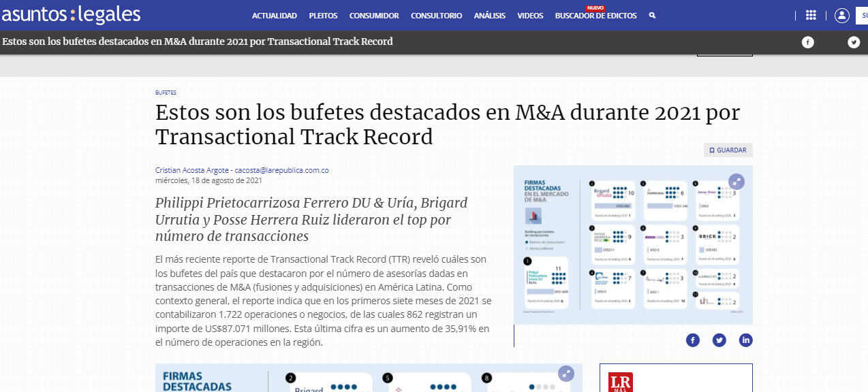Screen dimensions: 868x392
Task: Expand the top-right infographic image
Action: (736, 181)
